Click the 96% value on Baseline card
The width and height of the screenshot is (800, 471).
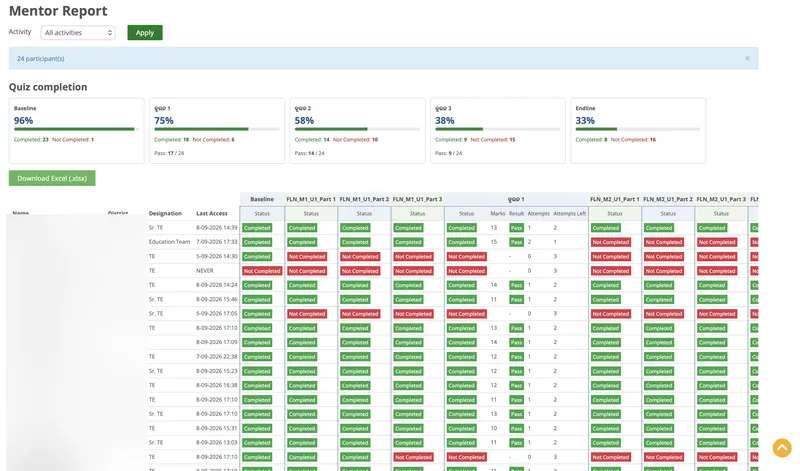(23, 120)
